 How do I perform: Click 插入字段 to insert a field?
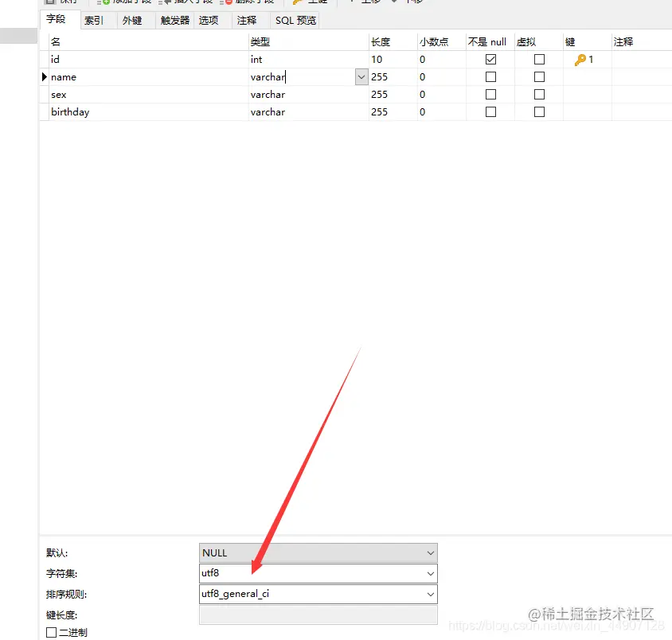point(189,2)
